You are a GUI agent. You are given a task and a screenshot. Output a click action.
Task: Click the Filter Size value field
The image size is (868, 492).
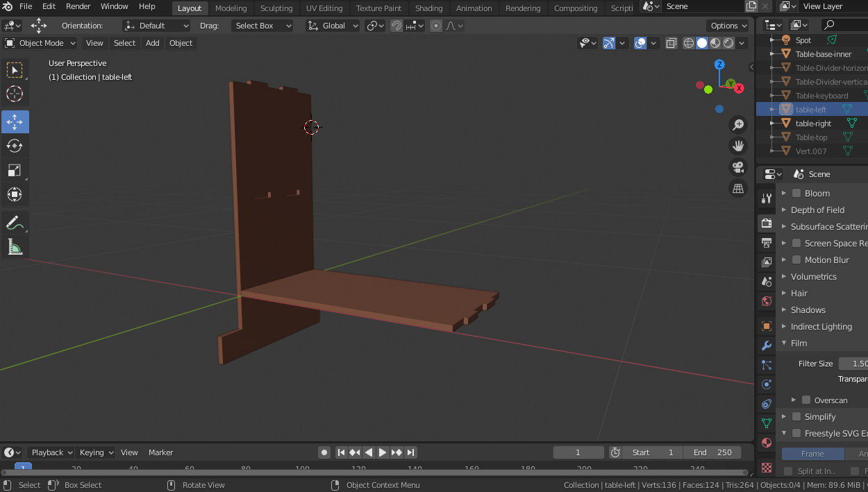coord(853,364)
